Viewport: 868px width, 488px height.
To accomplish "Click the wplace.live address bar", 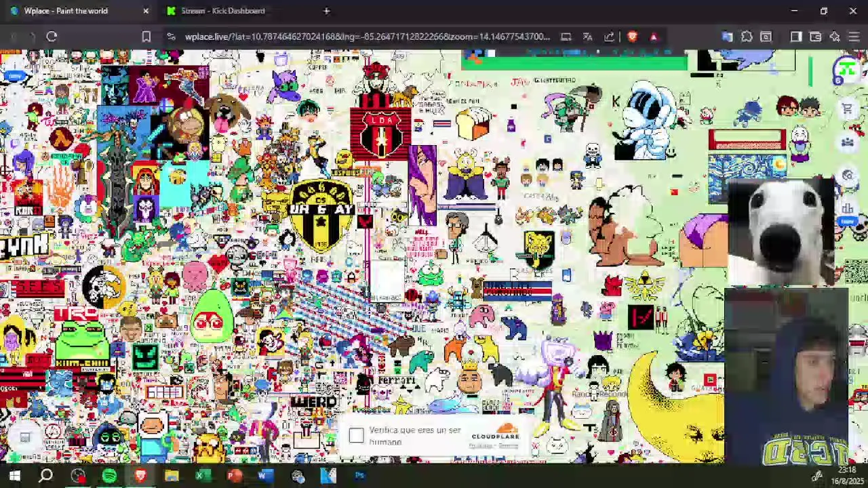I will click(366, 37).
